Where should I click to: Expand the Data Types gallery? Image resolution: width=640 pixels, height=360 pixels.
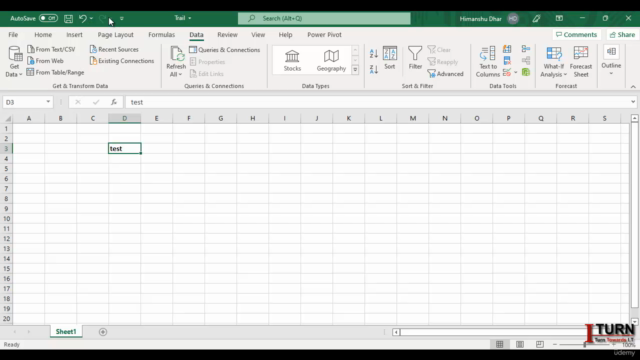point(355,70)
